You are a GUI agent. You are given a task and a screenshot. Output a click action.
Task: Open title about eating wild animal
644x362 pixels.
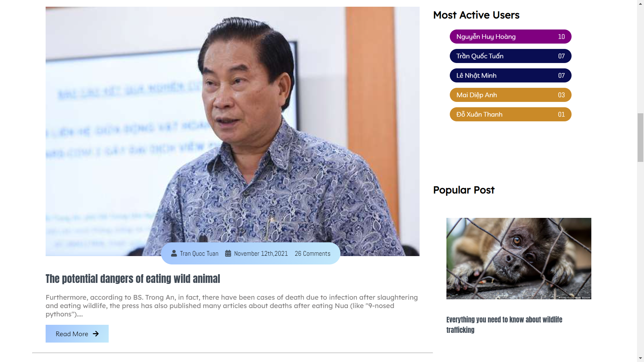[133, 279]
